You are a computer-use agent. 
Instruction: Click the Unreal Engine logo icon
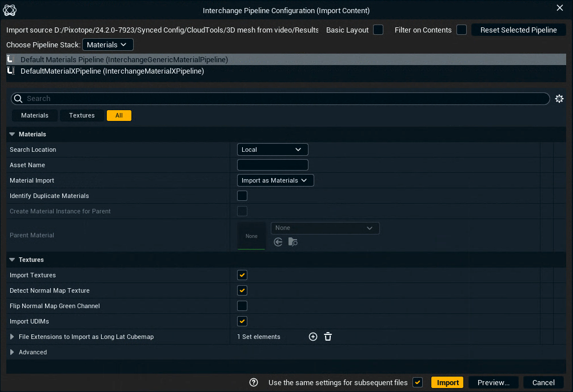[10, 10]
